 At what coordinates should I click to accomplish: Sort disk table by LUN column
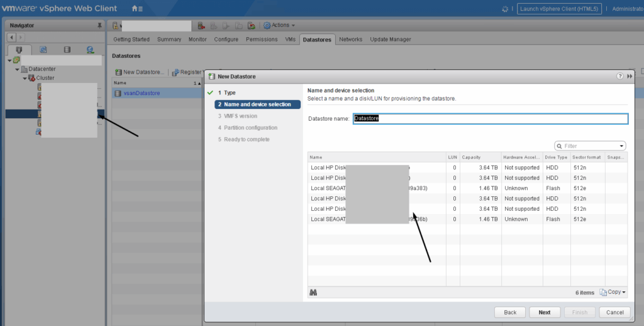(x=453, y=157)
